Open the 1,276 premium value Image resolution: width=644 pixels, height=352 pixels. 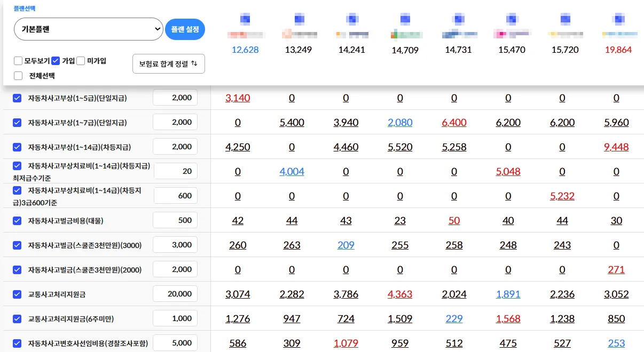click(238, 319)
